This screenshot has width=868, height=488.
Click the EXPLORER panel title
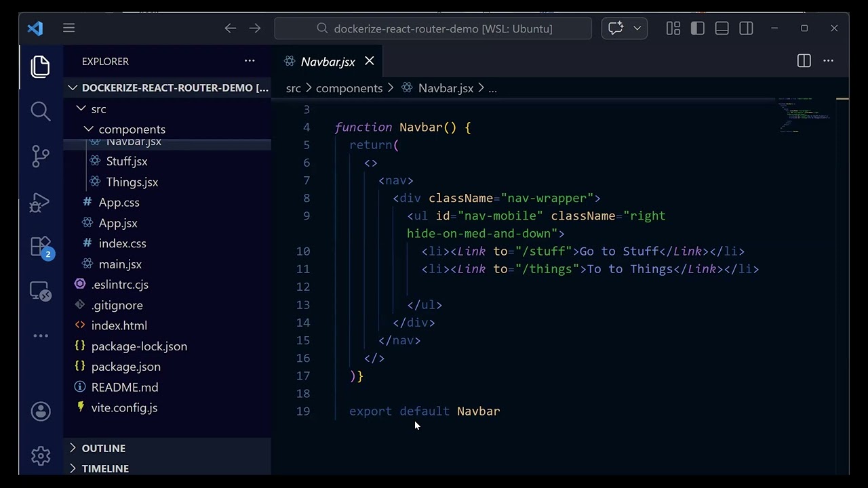[105, 62]
